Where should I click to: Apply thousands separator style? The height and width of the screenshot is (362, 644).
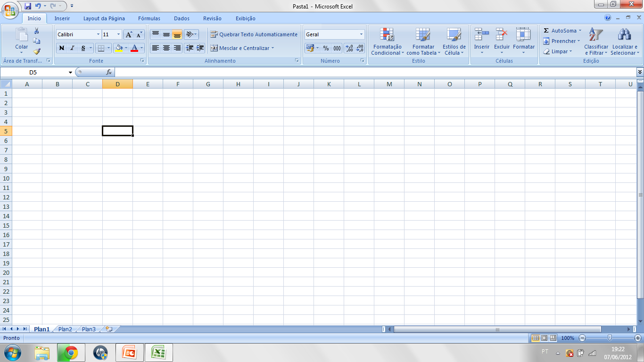pyautogui.click(x=337, y=48)
